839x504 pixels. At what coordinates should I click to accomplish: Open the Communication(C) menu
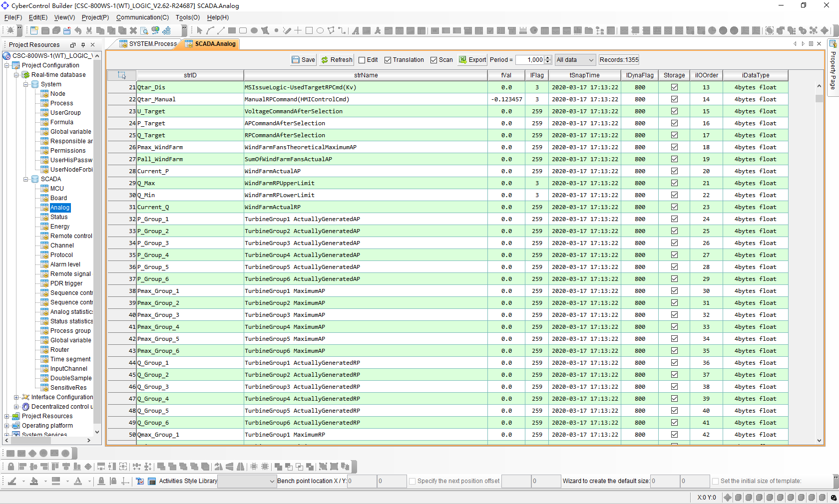(142, 17)
